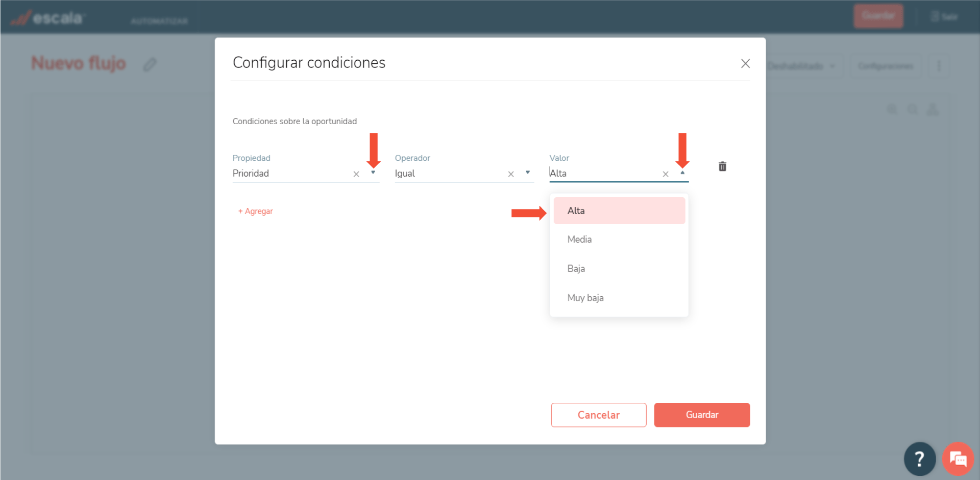980x480 pixels.
Task: Expand the Operador dropdown arrow
Action: (528, 173)
